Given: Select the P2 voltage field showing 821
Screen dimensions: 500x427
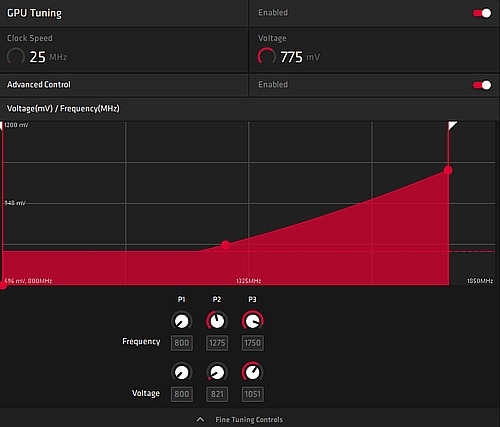Looking at the screenshot, I should [x=217, y=394].
